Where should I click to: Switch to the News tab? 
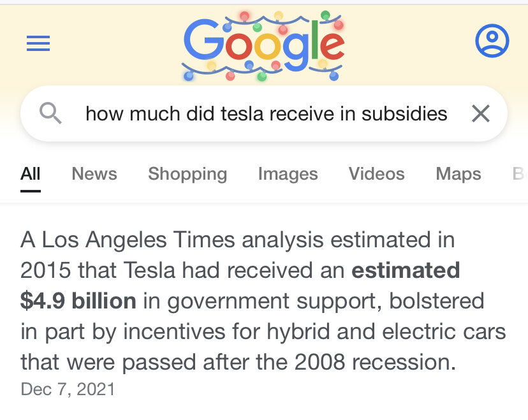coord(94,174)
